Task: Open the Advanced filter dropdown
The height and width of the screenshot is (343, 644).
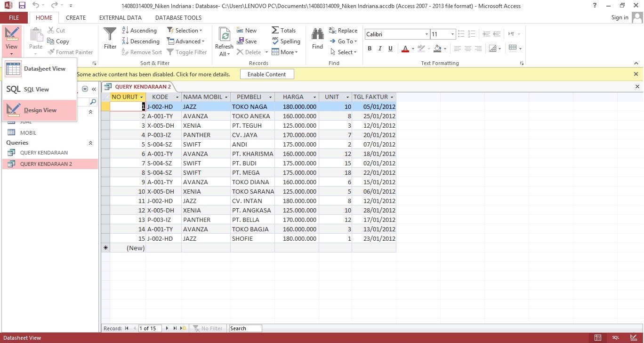Action: click(186, 41)
